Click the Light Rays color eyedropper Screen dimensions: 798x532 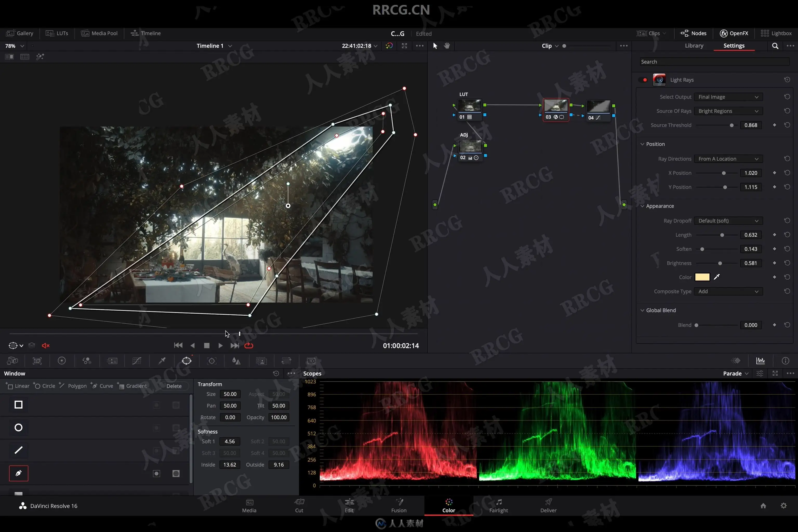point(717,277)
